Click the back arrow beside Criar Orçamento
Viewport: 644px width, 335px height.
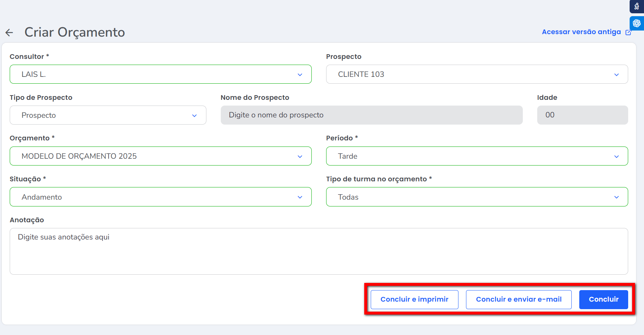point(9,33)
